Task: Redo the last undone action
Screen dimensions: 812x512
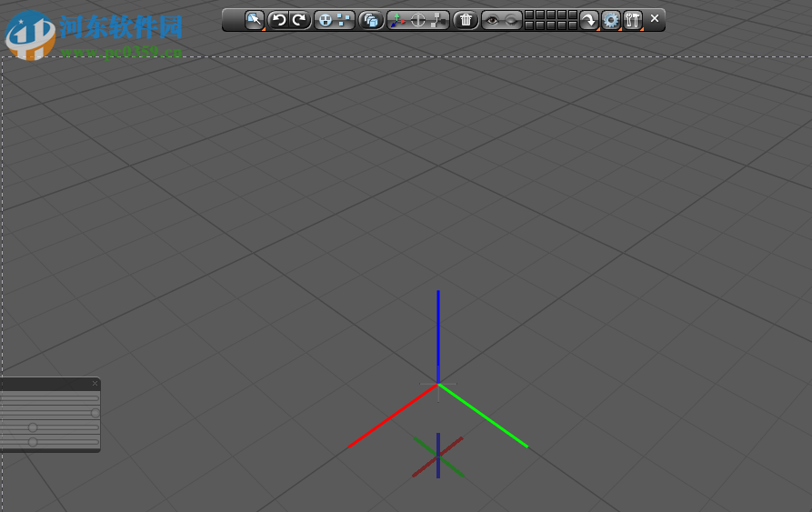Action: pyautogui.click(x=299, y=20)
